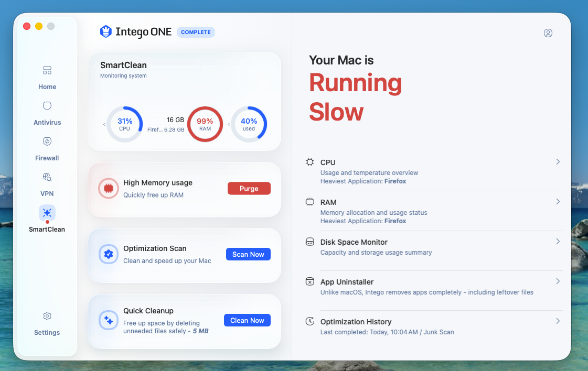Select the SmartClean tab label
The image size is (588, 371).
tap(47, 229)
